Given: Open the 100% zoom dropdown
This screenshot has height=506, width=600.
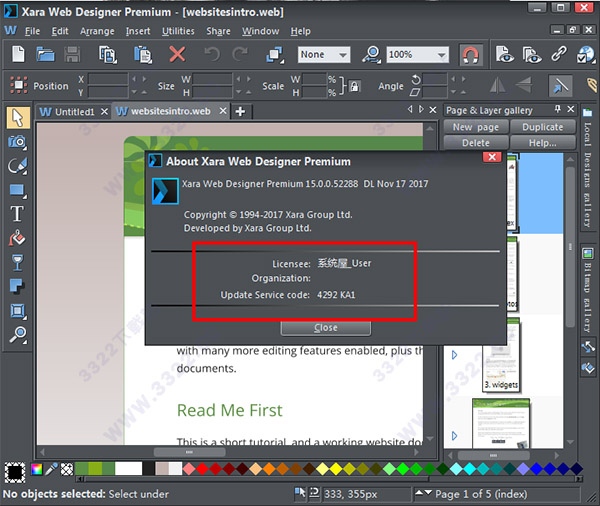Looking at the screenshot, I should coord(417,55).
